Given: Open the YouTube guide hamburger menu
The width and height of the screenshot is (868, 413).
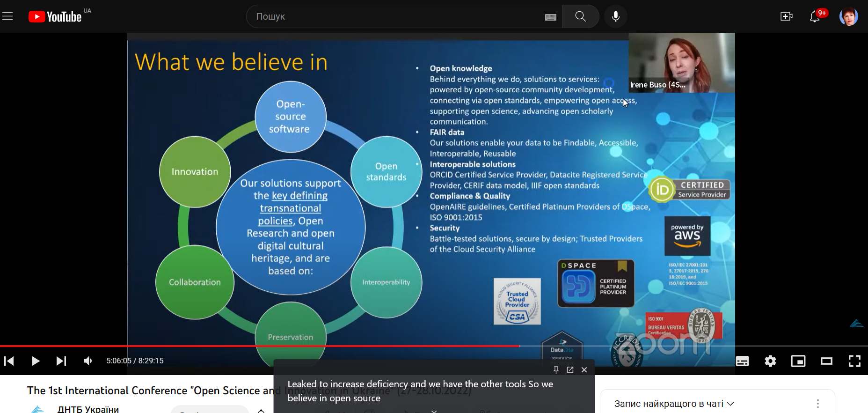Looking at the screenshot, I should click(8, 17).
